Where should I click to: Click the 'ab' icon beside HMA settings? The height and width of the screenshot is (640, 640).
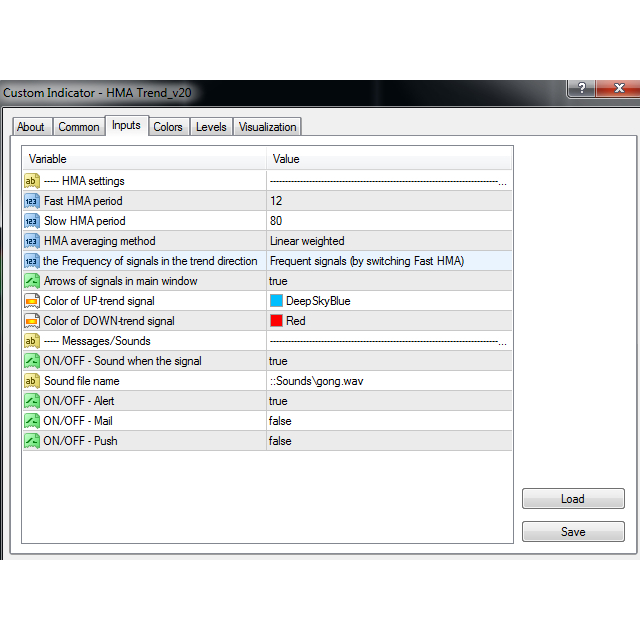coord(31,181)
